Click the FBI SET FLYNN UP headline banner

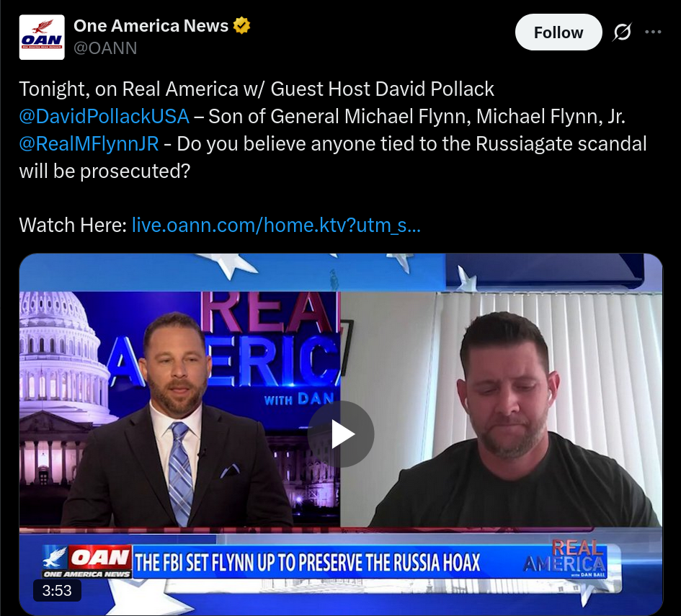pyautogui.click(x=308, y=563)
